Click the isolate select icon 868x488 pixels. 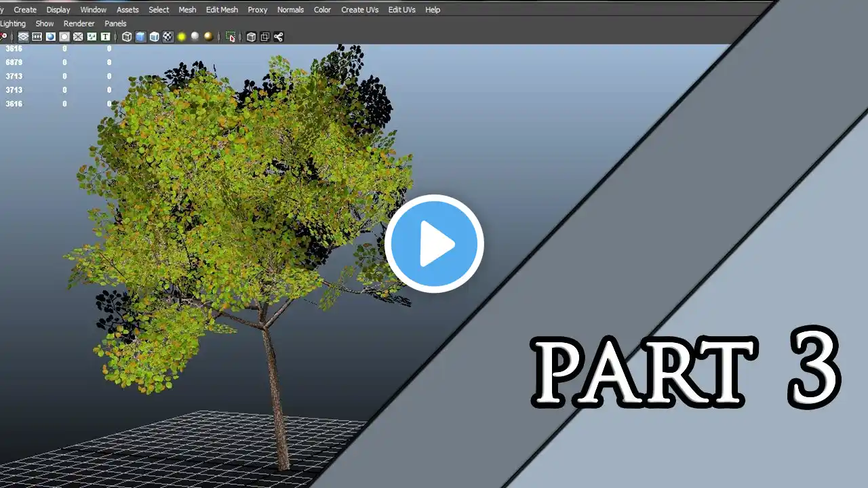tap(231, 37)
